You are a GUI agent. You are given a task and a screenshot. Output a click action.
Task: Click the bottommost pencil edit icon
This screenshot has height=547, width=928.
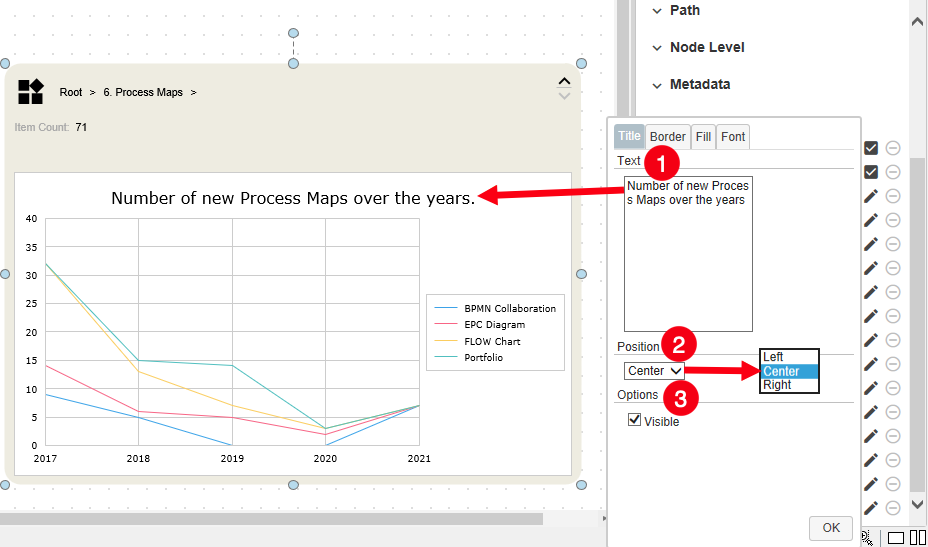[870, 508]
